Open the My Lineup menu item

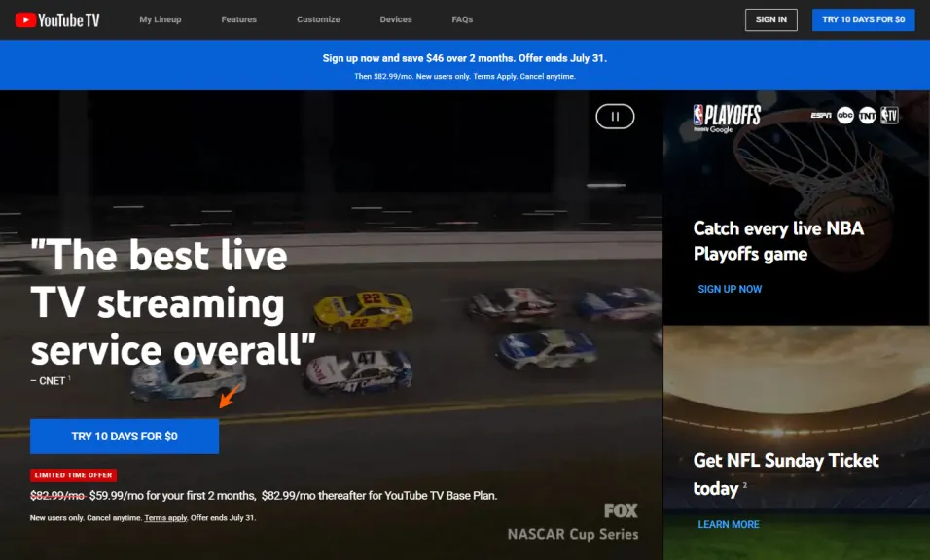(x=161, y=19)
